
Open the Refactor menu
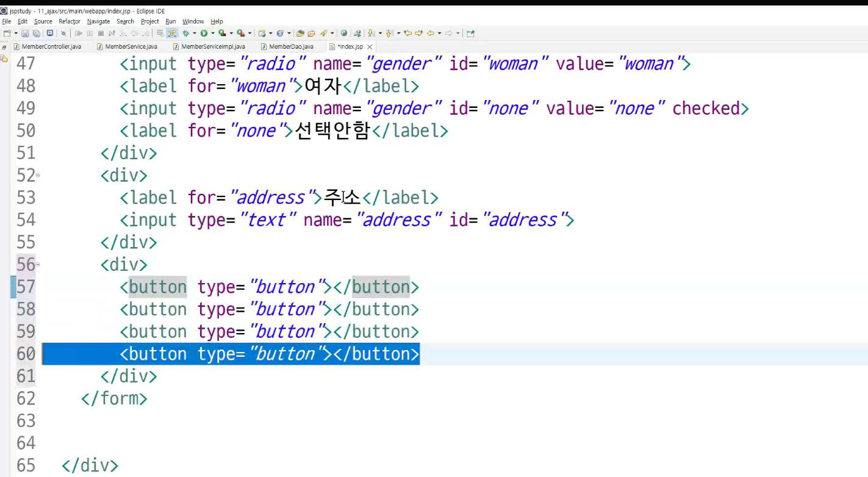(x=70, y=21)
